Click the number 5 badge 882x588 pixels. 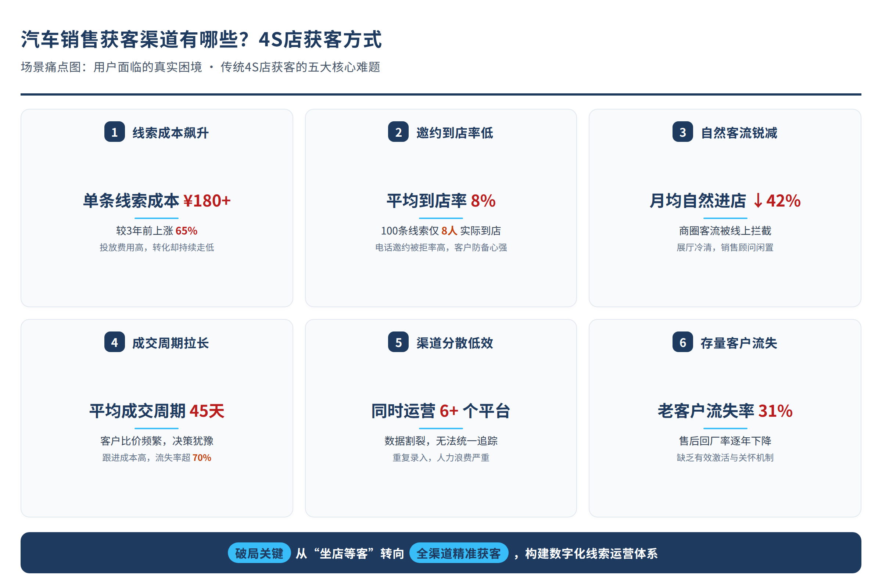click(398, 342)
